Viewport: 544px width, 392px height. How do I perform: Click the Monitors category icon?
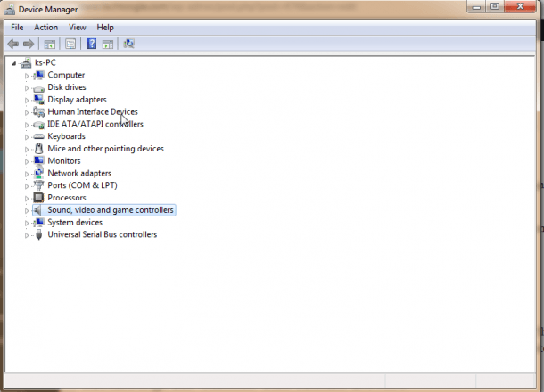tap(39, 160)
